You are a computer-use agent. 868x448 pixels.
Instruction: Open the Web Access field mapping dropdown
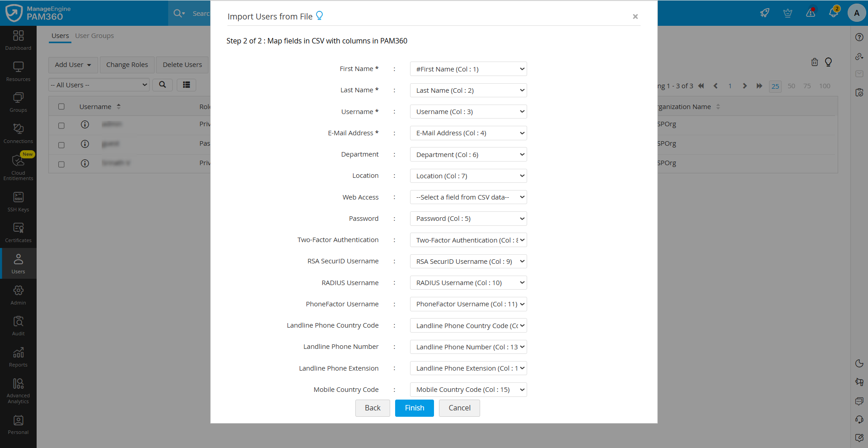point(468,197)
